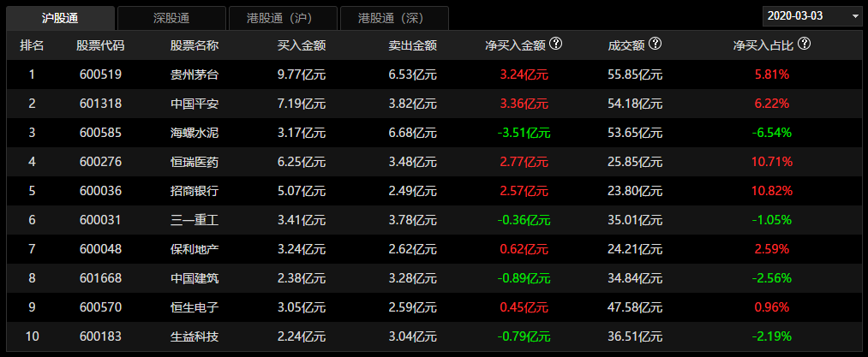Select stock name 恒生电子
This screenshot has width=868, height=357.
pyautogui.click(x=195, y=307)
